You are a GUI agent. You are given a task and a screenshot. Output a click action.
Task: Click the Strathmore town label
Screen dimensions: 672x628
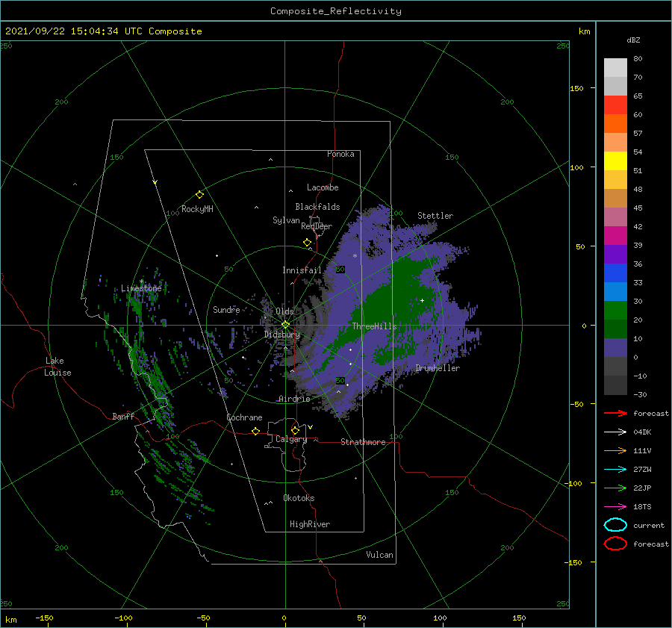click(363, 442)
